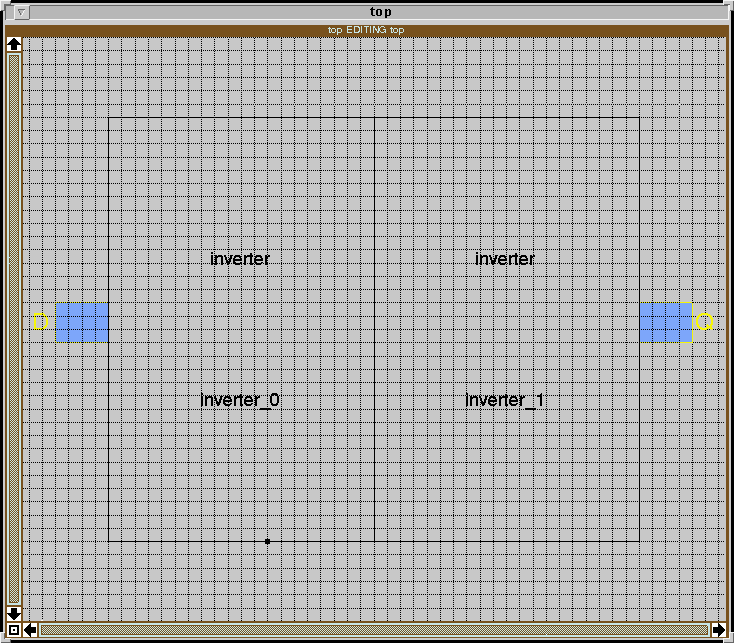Click the 'top EDITING top' caption bar

click(x=366, y=30)
